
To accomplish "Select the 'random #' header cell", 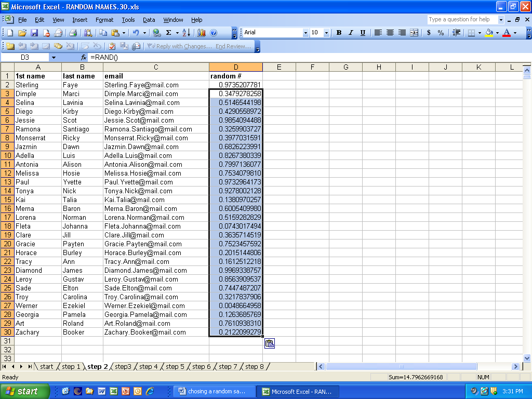I will [x=236, y=76].
